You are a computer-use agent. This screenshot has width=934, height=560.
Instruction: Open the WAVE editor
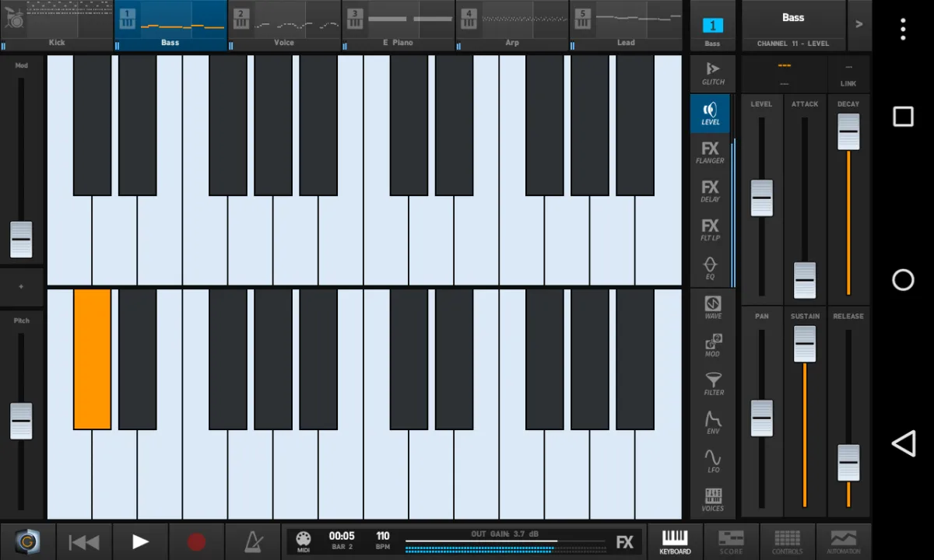711,306
